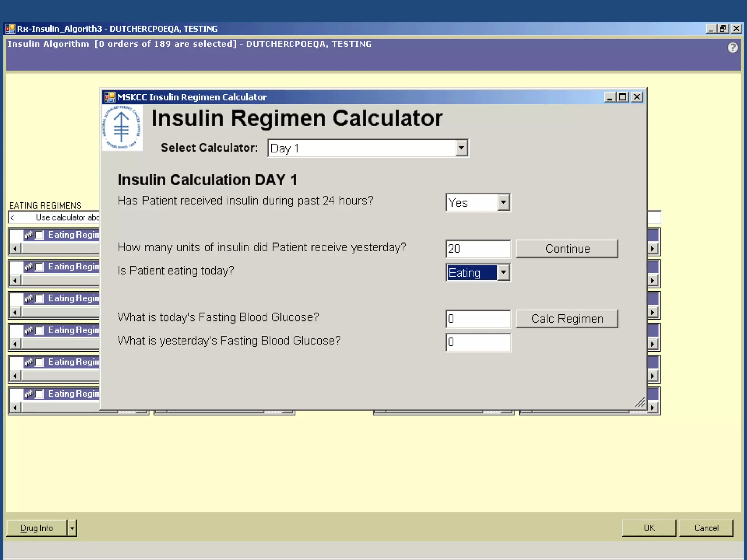
Task: Click the 'EATING REGIMENS' heading
Action: tap(45, 206)
